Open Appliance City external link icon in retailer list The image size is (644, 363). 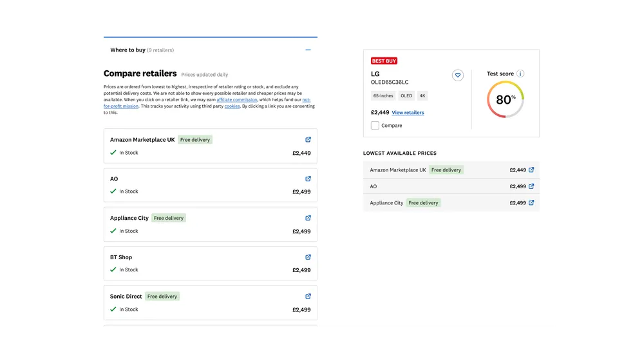[308, 218]
